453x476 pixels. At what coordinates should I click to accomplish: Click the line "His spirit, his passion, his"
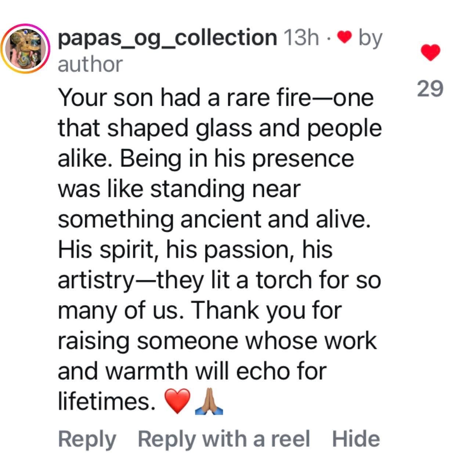[x=195, y=250]
